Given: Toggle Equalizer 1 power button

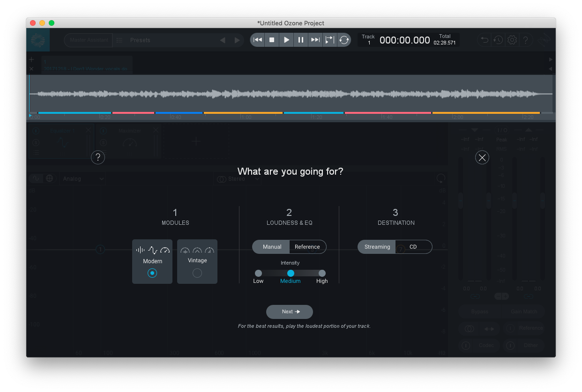Looking at the screenshot, I should (36, 131).
